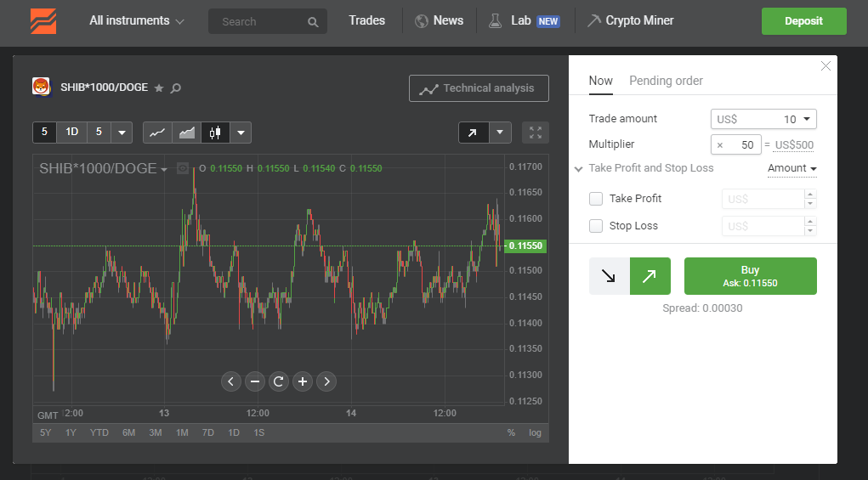Enable the Take Profit checkbox
Screen dimensions: 868x480
[596, 199]
